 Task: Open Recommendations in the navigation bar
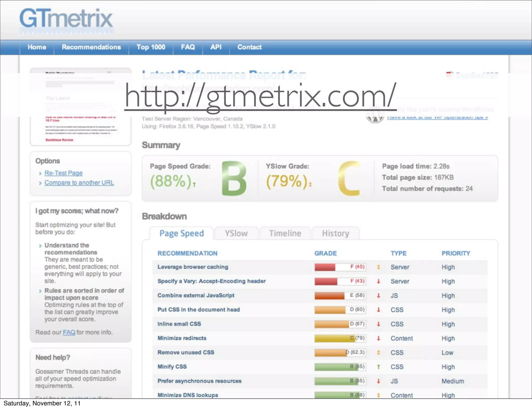tap(91, 47)
